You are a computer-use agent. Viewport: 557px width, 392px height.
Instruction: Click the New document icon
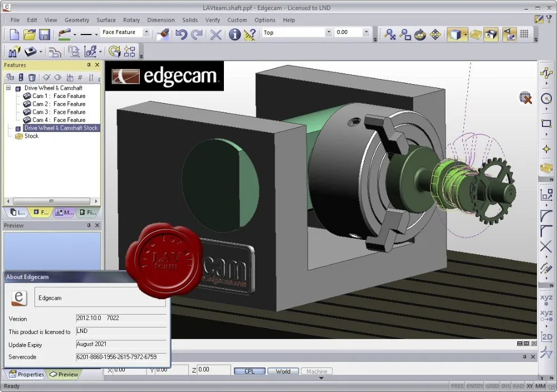[14, 35]
